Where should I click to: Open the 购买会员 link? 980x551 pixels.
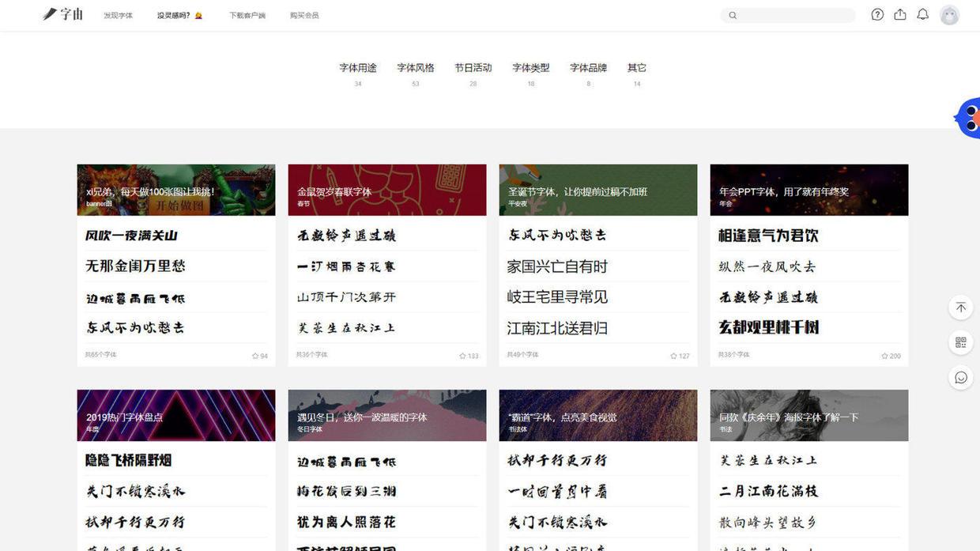coord(304,15)
